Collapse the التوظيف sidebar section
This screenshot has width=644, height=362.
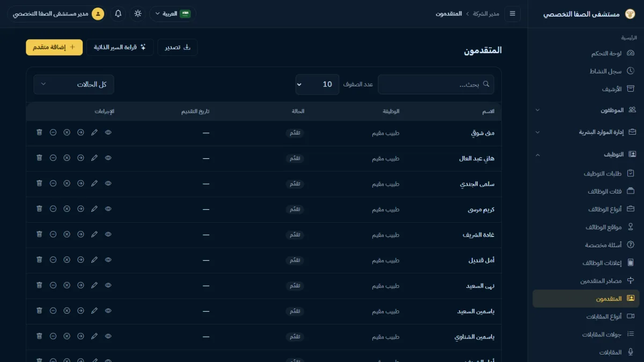click(586, 154)
